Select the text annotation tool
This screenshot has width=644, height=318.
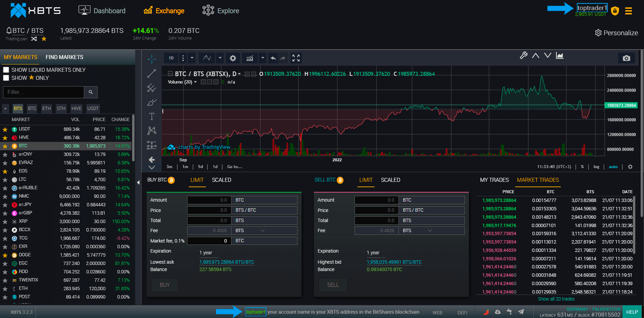(152, 116)
